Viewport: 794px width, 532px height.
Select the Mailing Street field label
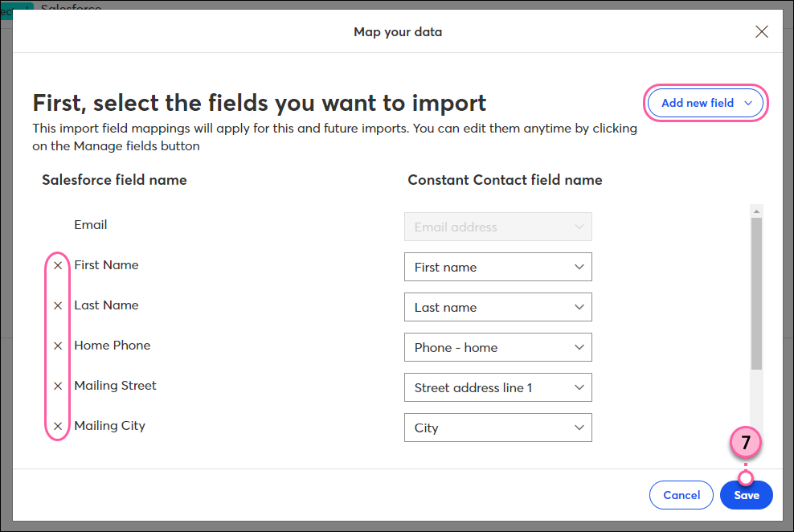116,386
